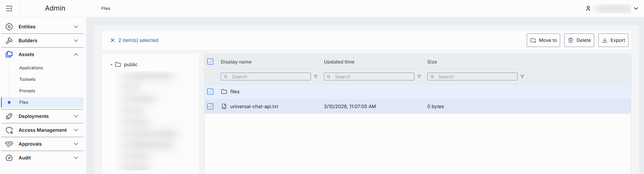This screenshot has height=174, width=644.
Task: Click the files folder icon in table
Action: (224, 92)
